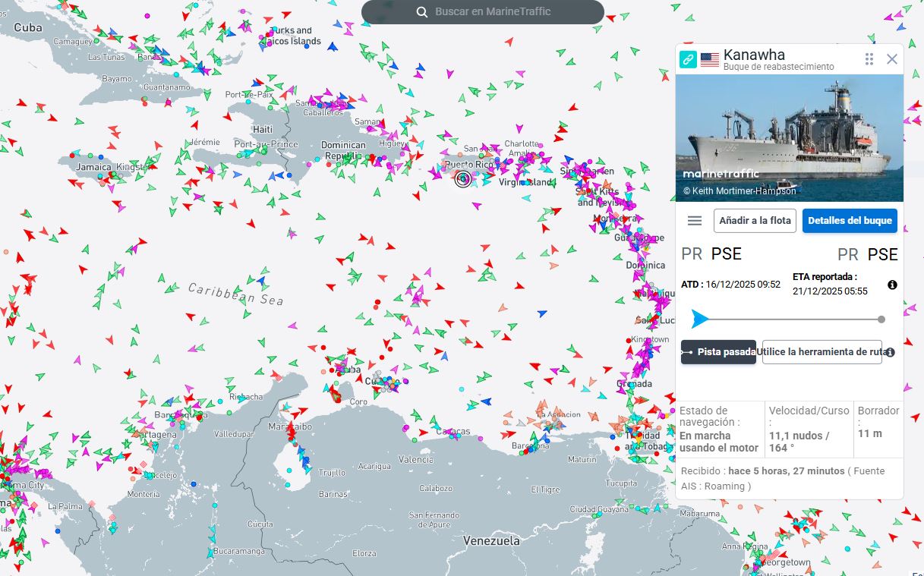Close the Kanawha vessel panel

click(x=892, y=59)
